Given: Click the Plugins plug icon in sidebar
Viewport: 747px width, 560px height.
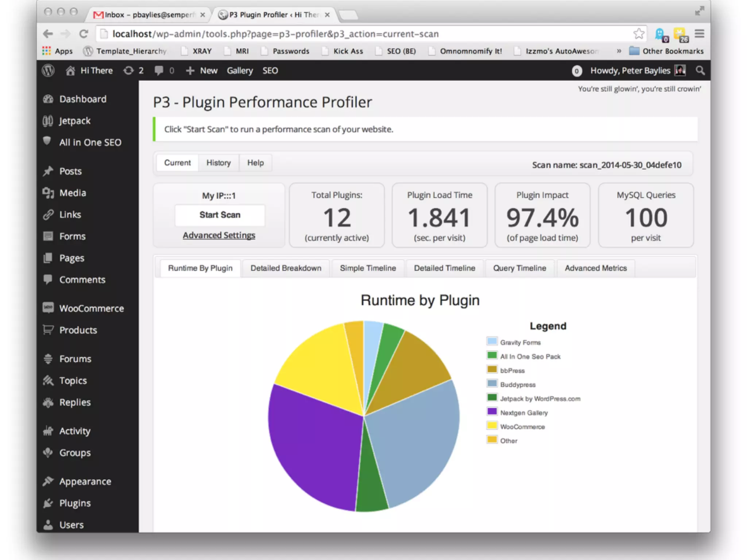Looking at the screenshot, I should [48, 503].
